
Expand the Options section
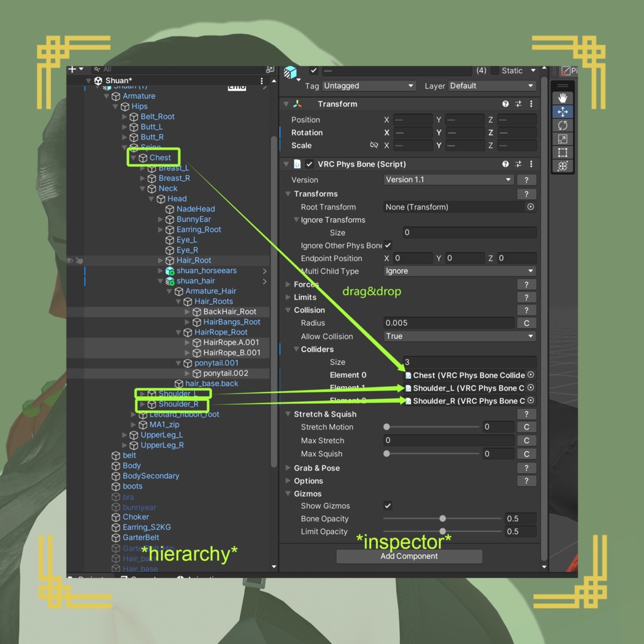(288, 480)
